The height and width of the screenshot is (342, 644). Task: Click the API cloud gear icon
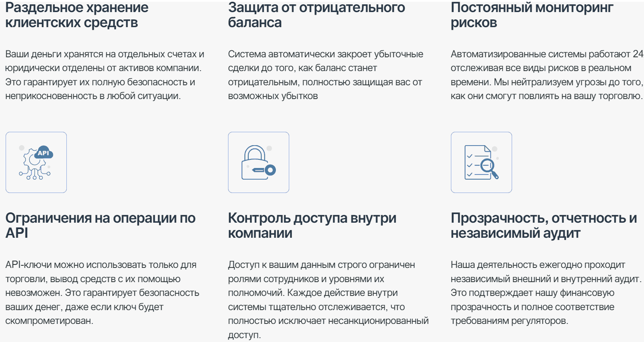coord(37,162)
